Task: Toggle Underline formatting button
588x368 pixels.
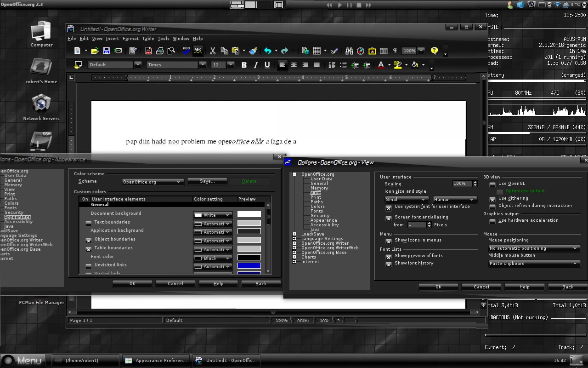Action: click(x=267, y=65)
